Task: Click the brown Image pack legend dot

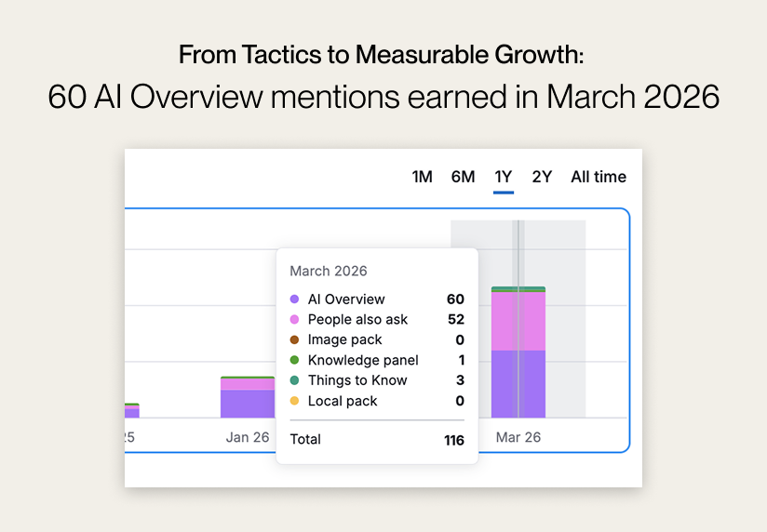Action: tap(294, 340)
